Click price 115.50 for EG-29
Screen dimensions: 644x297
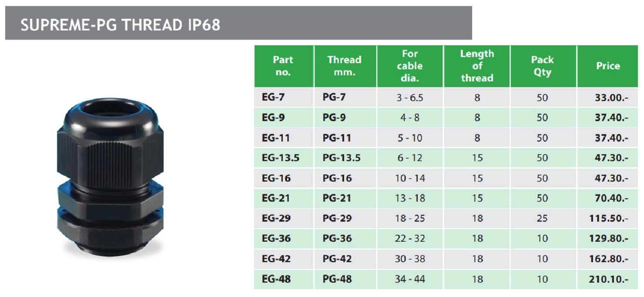click(608, 219)
